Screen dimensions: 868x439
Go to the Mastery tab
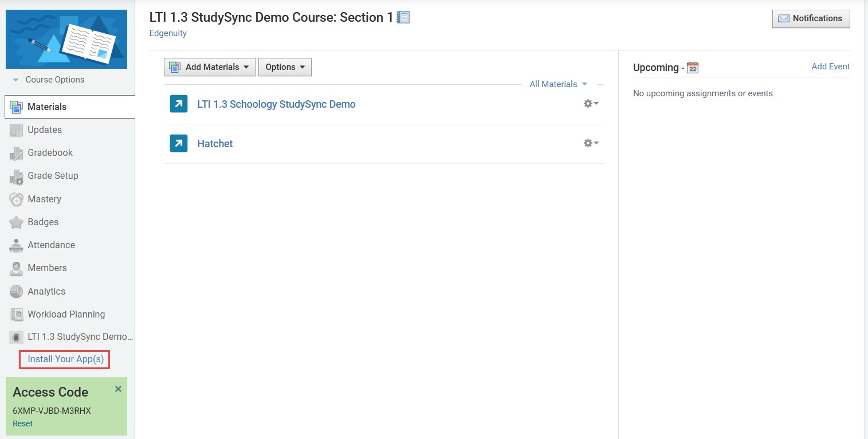click(45, 199)
